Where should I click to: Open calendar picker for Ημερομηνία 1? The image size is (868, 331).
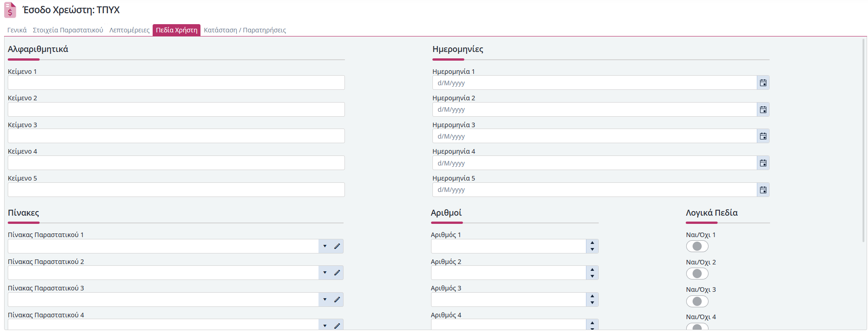point(763,83)
